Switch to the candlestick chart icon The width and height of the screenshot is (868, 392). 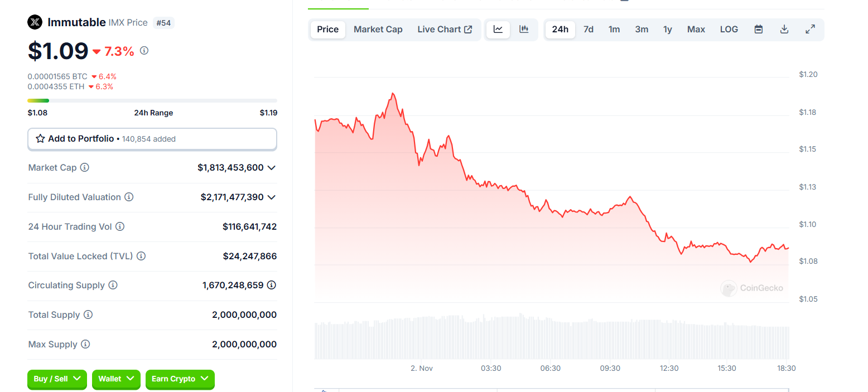pyautogui.click(x=524, y=30)
